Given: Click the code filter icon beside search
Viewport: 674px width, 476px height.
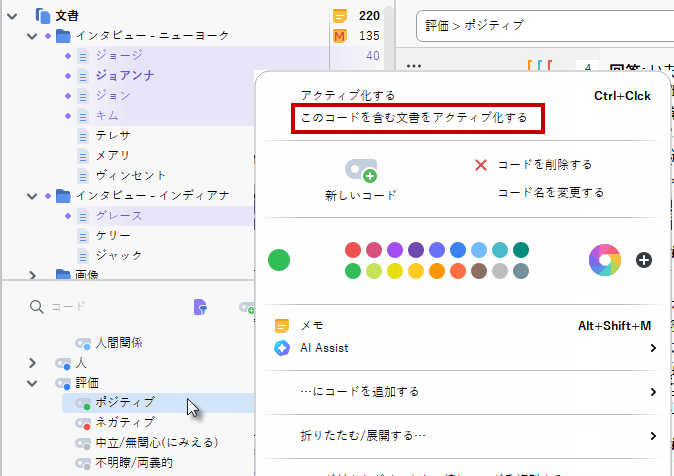Looking at the screenshot, I should click(200, 307).
